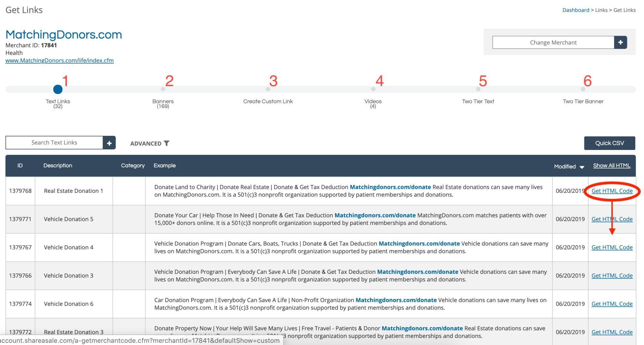The height and width of the screenshot is (345, 644).
Task: Click Show All HTML link
Action: pos(611,165)
